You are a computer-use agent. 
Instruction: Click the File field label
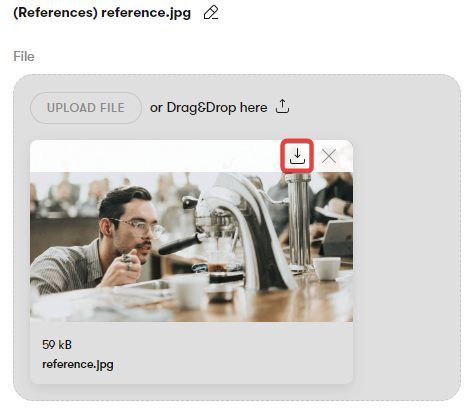pos(24,56)
